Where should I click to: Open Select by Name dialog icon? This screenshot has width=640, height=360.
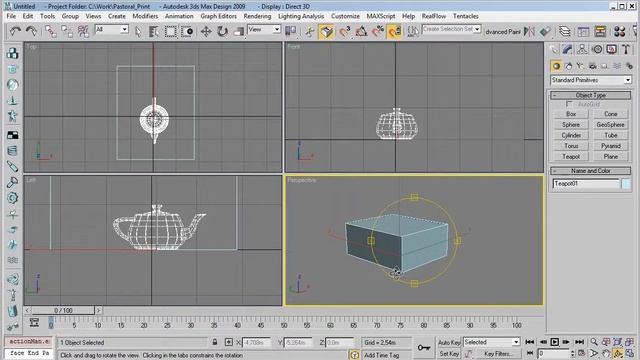pyautogui.click(x=154, y=31)
